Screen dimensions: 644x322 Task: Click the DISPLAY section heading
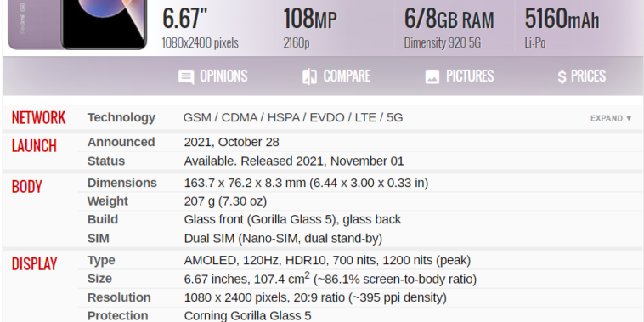(x=35, y=264)
